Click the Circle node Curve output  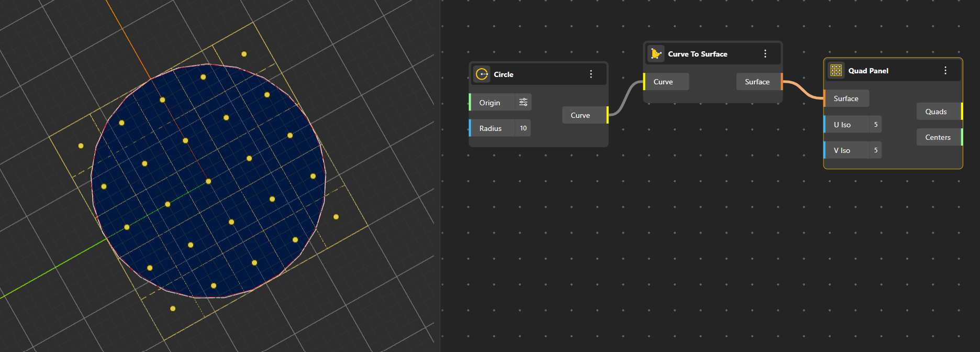click(585, 115)
